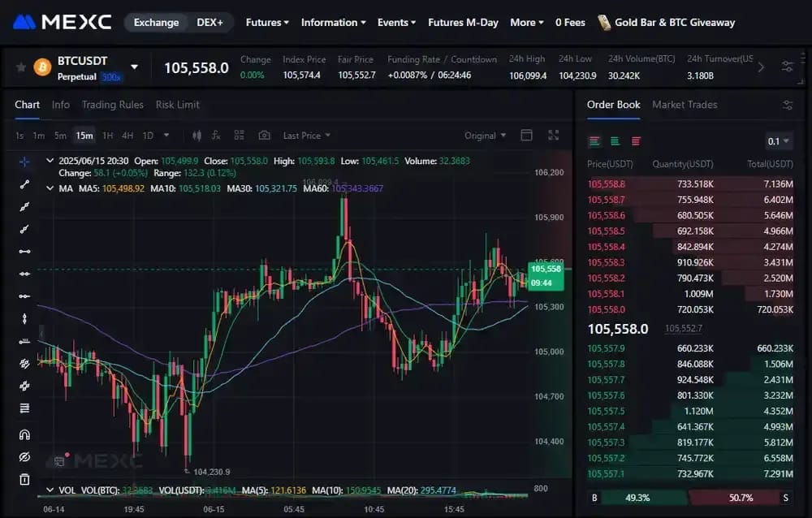Viewport: 812px width, 518px height.
Task: Switch to the Exchange mode
Action: 157,22
